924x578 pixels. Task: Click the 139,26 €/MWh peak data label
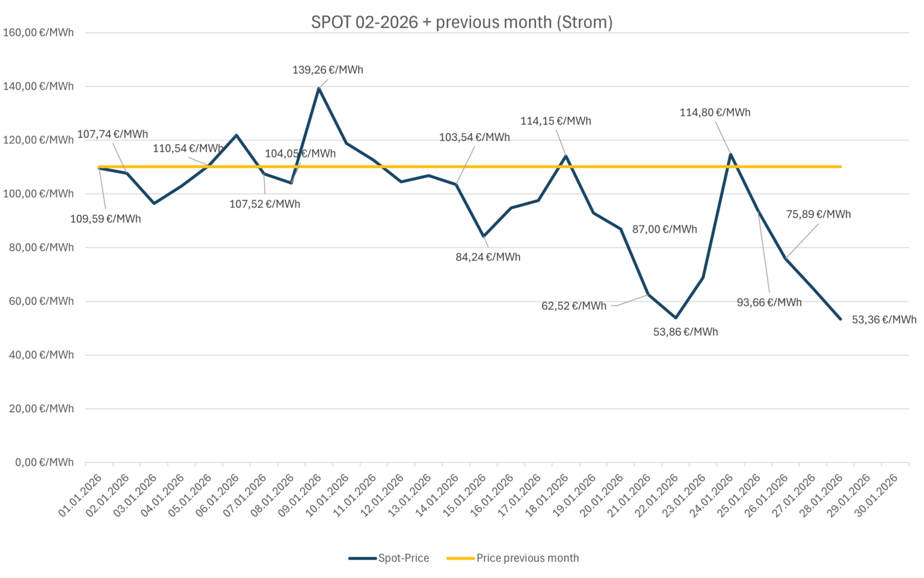[x=328, y=70]
